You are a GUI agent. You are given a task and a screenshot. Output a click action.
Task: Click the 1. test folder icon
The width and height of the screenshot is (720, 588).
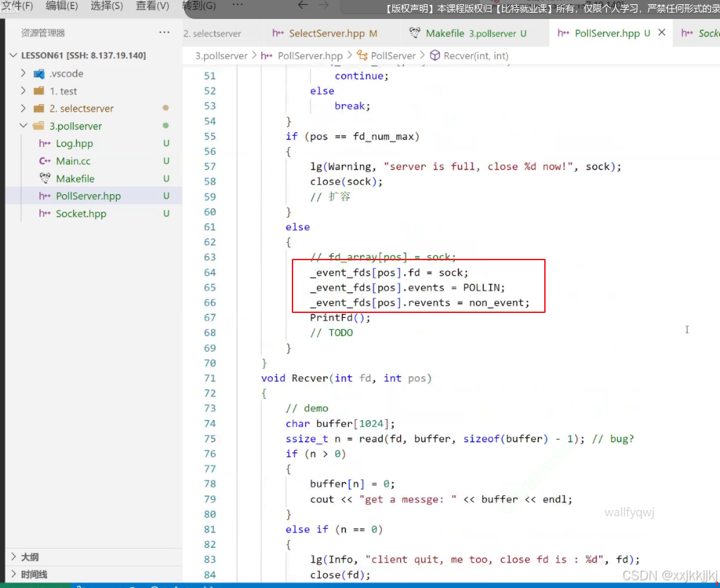pos(39,91)
